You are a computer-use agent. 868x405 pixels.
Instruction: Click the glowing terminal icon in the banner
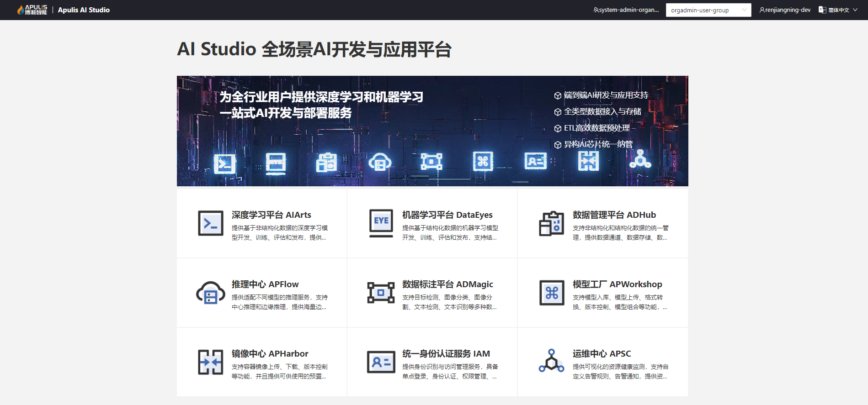[225, 163]
